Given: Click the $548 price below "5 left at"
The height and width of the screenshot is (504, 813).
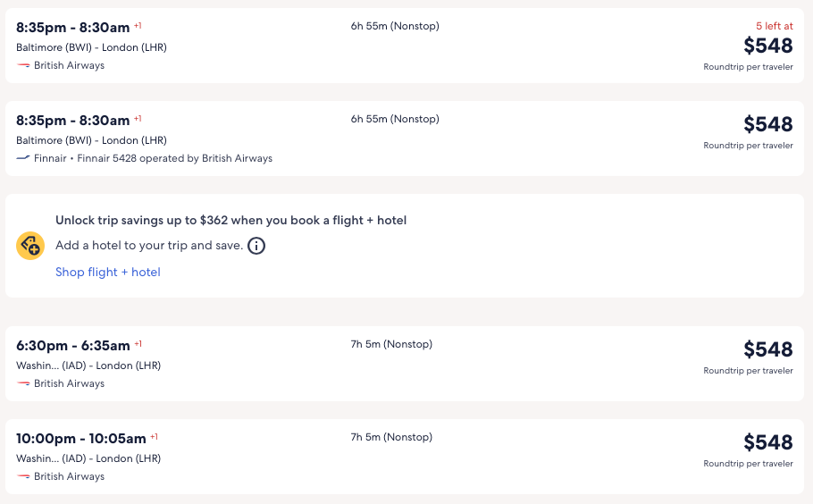Looking at the screenshot, I should tap(767, 46).
